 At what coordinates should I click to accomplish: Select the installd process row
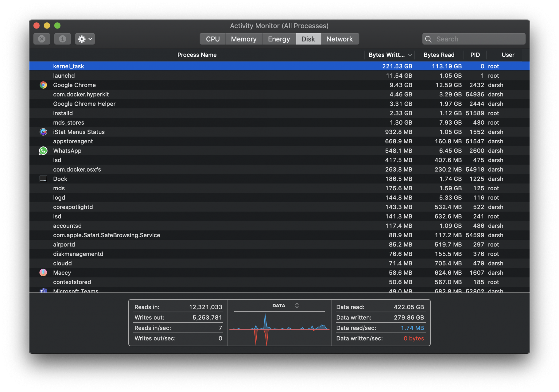(279, 113)
